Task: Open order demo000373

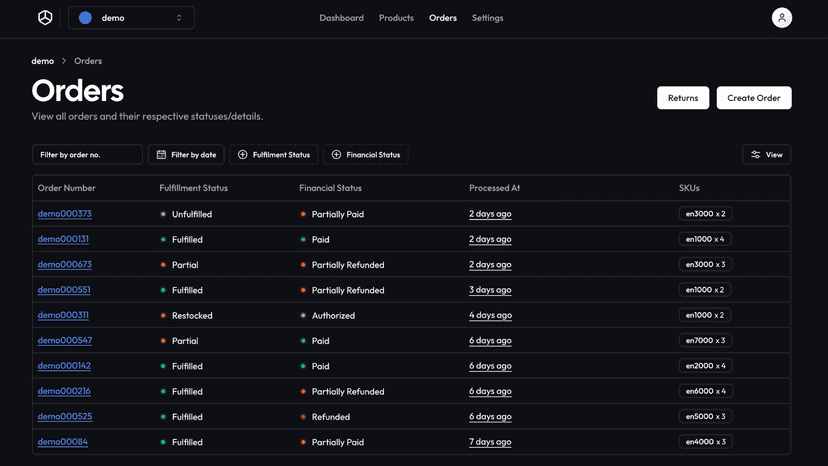Action: click(64, 213)
